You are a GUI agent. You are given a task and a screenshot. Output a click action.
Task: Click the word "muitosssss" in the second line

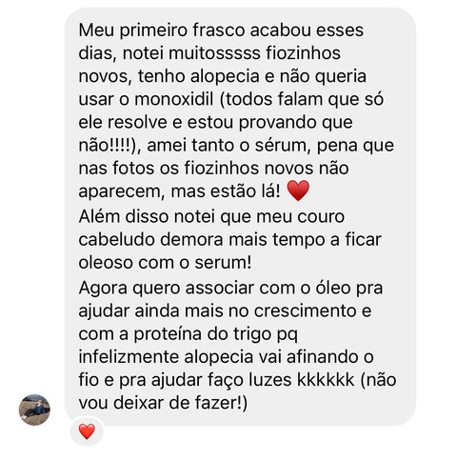(x=214, y=53)
